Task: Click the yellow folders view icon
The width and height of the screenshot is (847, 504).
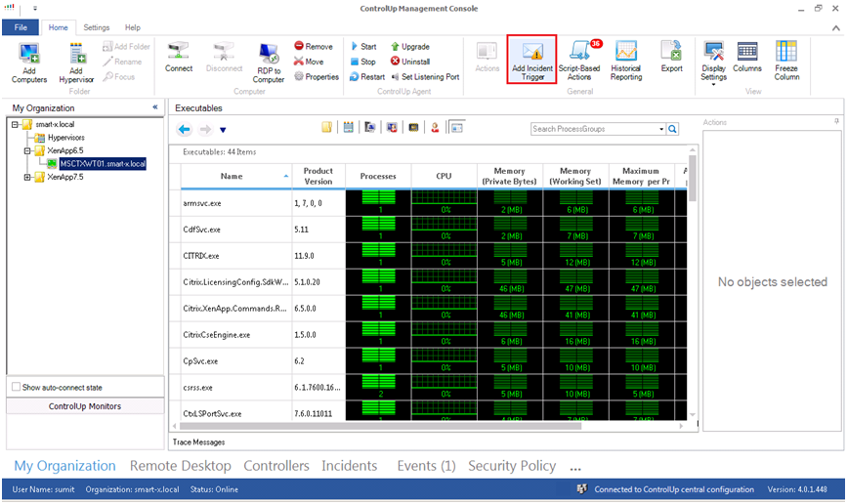Action: (x=327, y=128)
